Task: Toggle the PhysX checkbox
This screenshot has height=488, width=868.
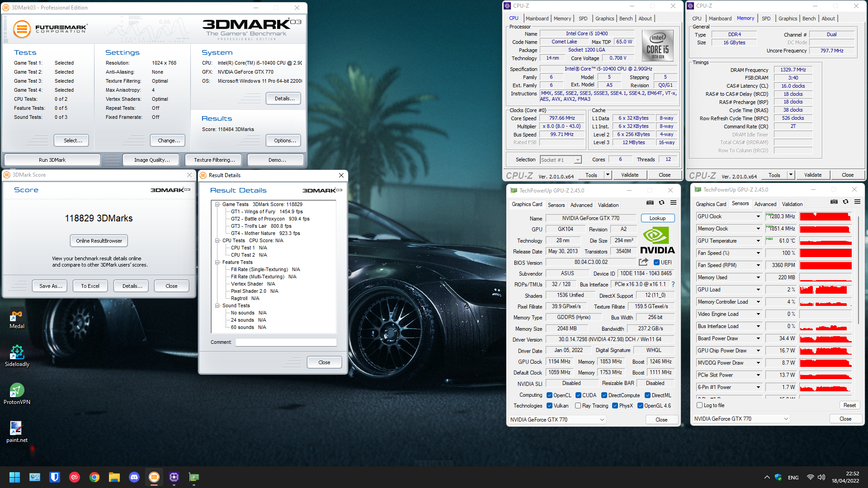Action: coord(615,406)
